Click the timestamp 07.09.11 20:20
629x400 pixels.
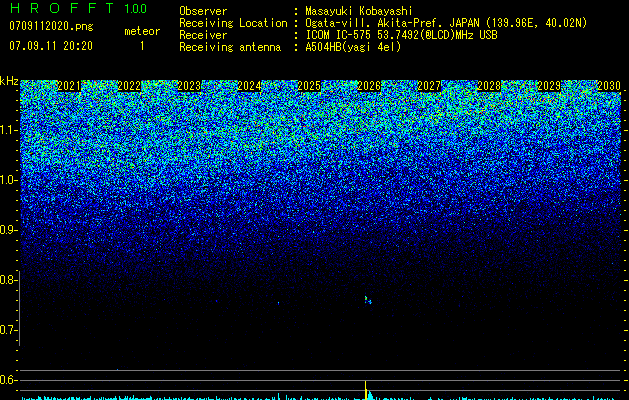point(51,46)
